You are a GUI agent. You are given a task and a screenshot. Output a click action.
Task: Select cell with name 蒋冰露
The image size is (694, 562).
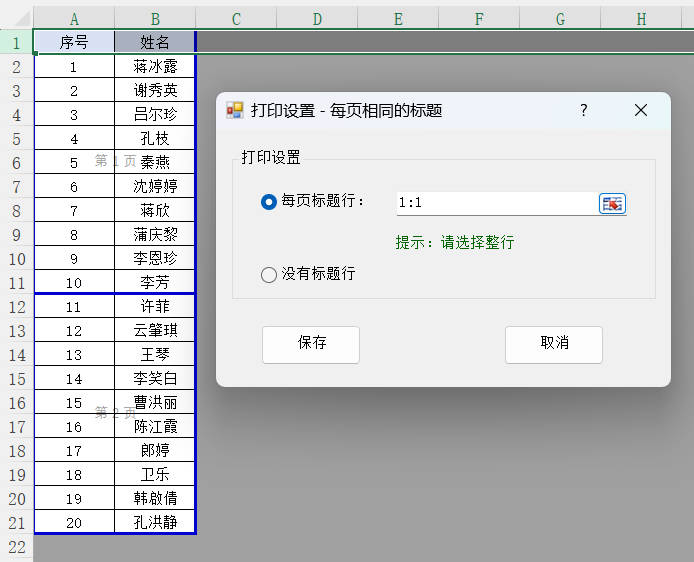[155, 66]
